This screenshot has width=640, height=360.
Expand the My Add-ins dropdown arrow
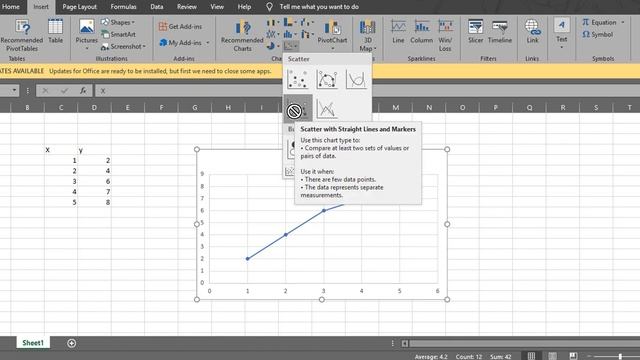tap(208, 42)
